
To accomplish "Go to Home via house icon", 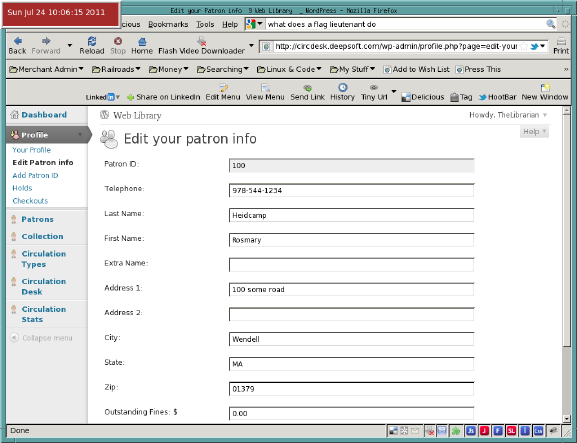I will coord(142,41).
